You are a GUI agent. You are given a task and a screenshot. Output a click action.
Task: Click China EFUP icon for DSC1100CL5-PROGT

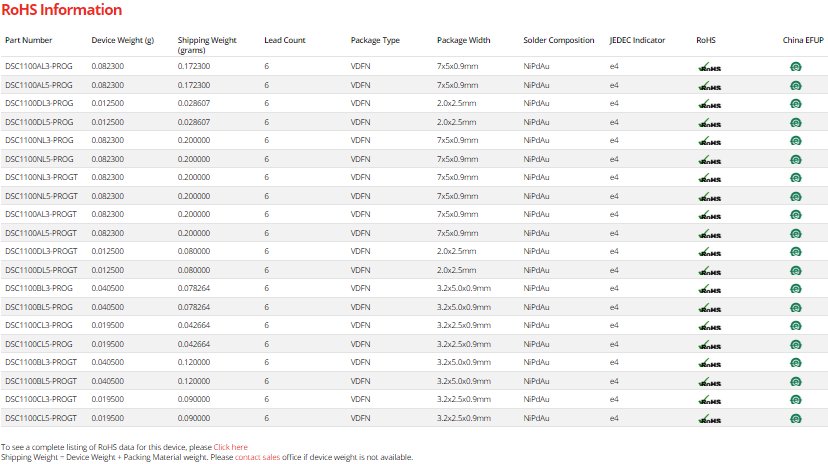click(796, 418)
